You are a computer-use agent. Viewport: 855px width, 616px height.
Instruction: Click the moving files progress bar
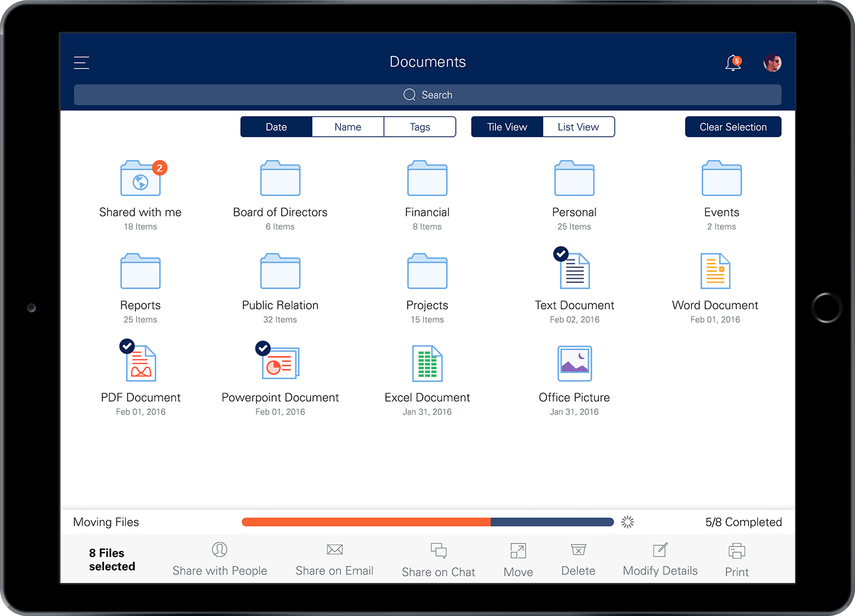point(428,522)
